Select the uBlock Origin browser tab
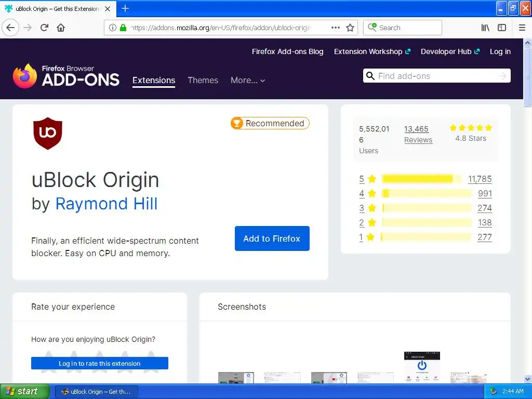This screenshot has height=399, width=532. point(58,9)
